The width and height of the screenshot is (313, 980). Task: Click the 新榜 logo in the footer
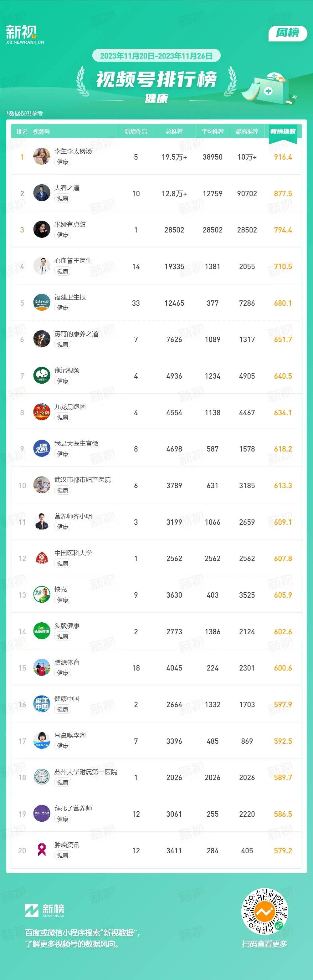point(44,911)
